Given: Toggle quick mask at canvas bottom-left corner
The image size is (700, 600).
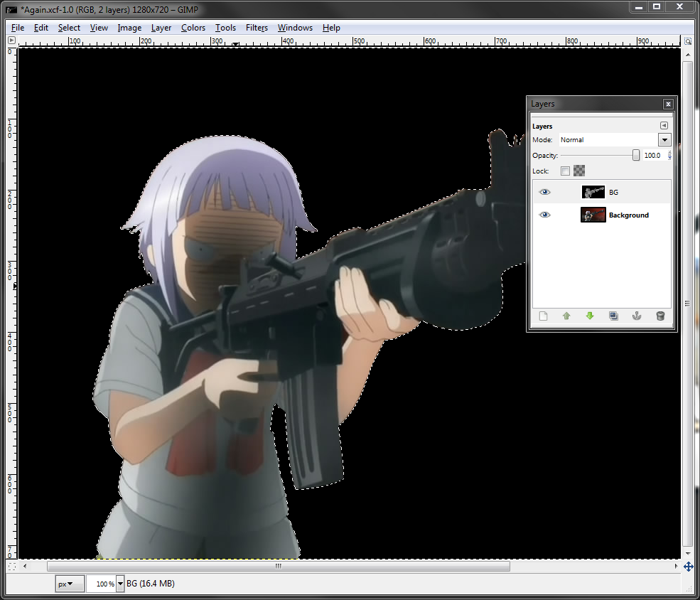Looking at the screenshot, I should tap(11, 567).
